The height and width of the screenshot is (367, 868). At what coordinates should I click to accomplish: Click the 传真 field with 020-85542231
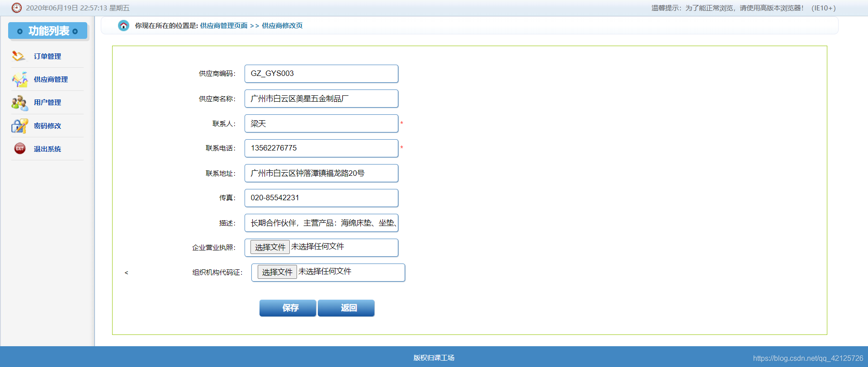[x=321, y=198]
